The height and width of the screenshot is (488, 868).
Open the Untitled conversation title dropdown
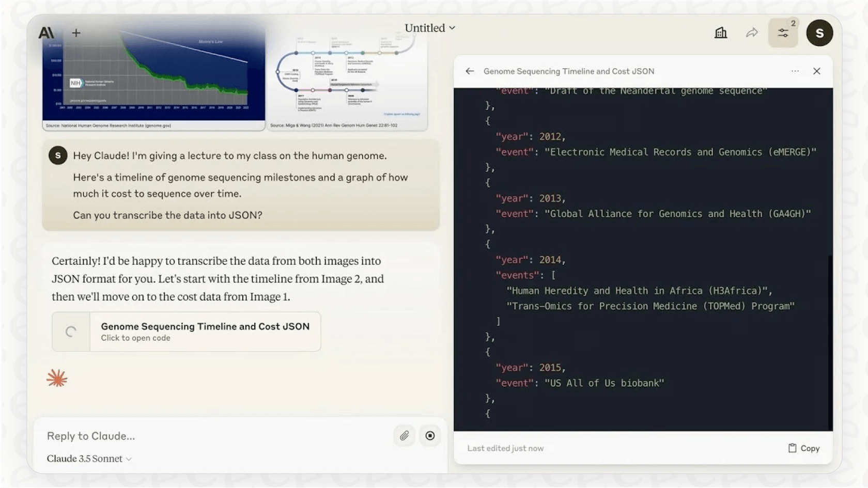pos(429,28)
